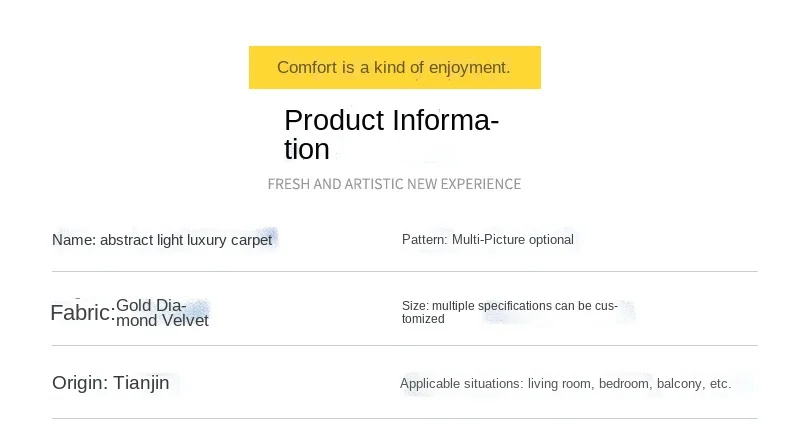Image resolution: width=790 pixels, height=437 pixels.
Task: Click the word 'bedroom' in applicable situations
Action: (x=625, y=384)
